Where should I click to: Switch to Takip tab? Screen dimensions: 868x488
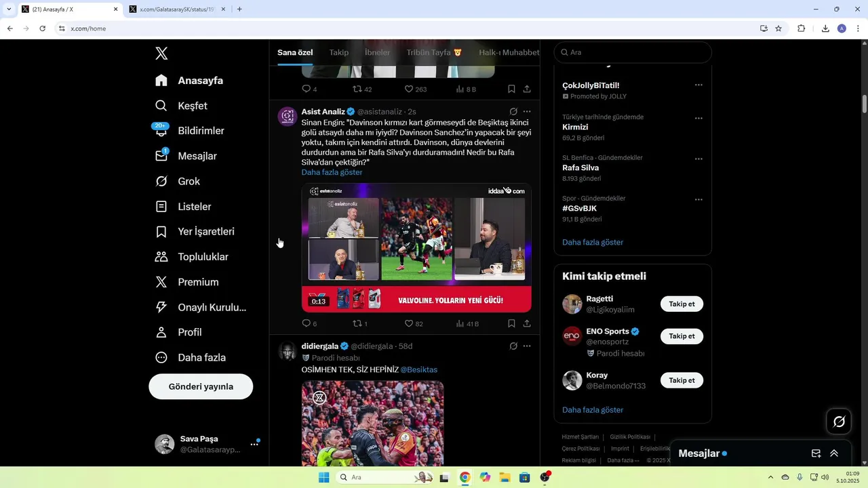(339, 52)
